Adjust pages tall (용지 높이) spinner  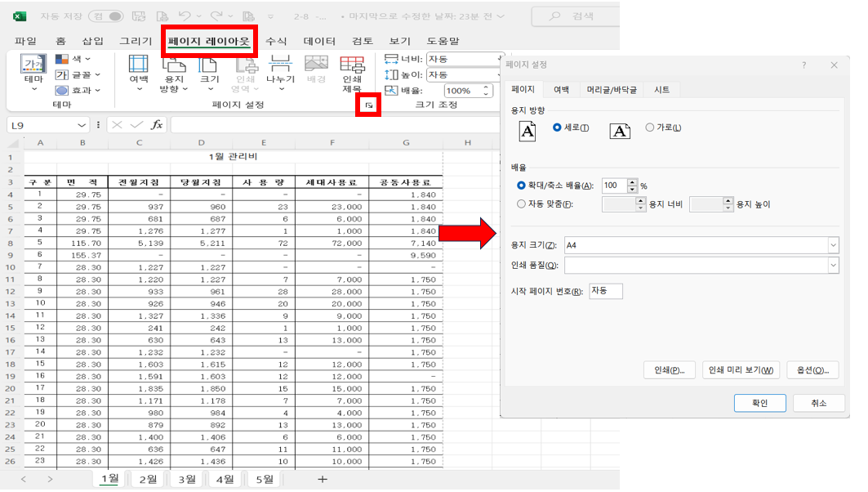(728, 204)
